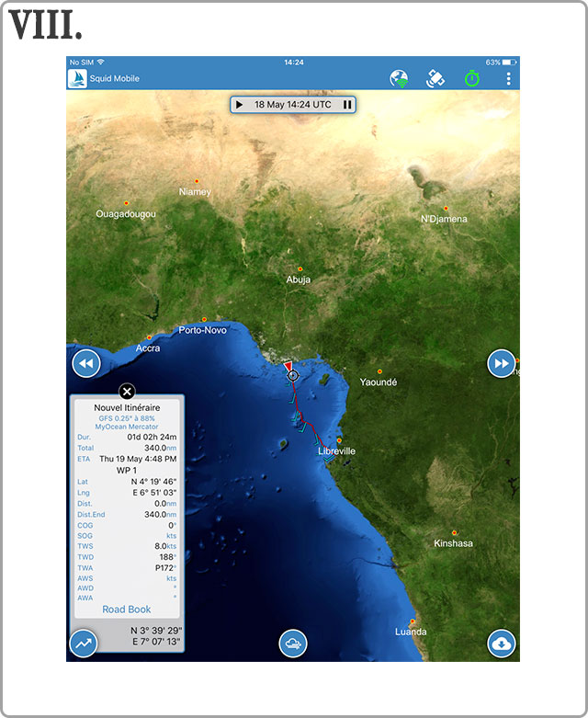Step forward with the right fast-forward button
The image size is (588, 718).
(500, 364)
